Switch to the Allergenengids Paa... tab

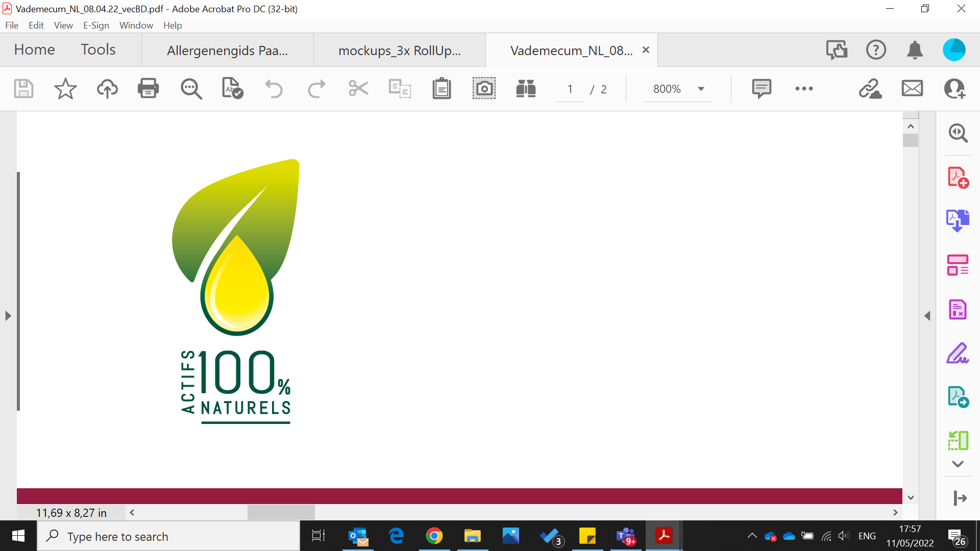227,51
